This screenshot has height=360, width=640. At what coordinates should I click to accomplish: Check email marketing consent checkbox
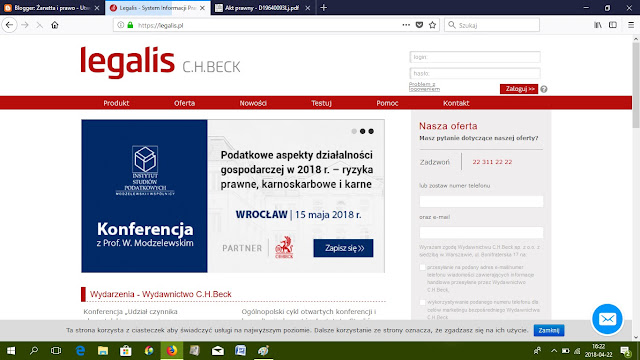click(422, 267)
